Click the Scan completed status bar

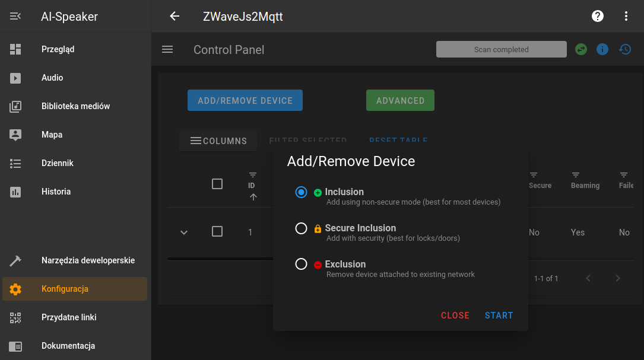click(x=502, y=49)
